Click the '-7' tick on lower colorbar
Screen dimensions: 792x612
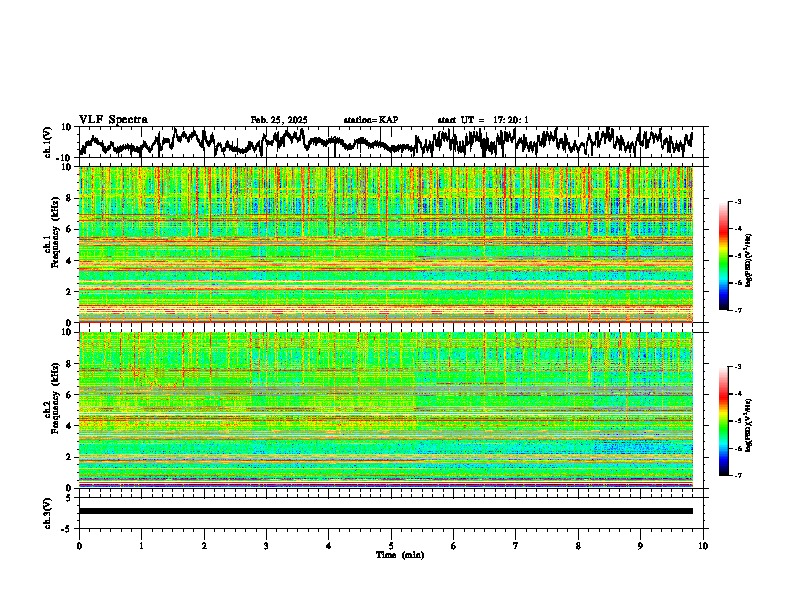tap(738, 475)
